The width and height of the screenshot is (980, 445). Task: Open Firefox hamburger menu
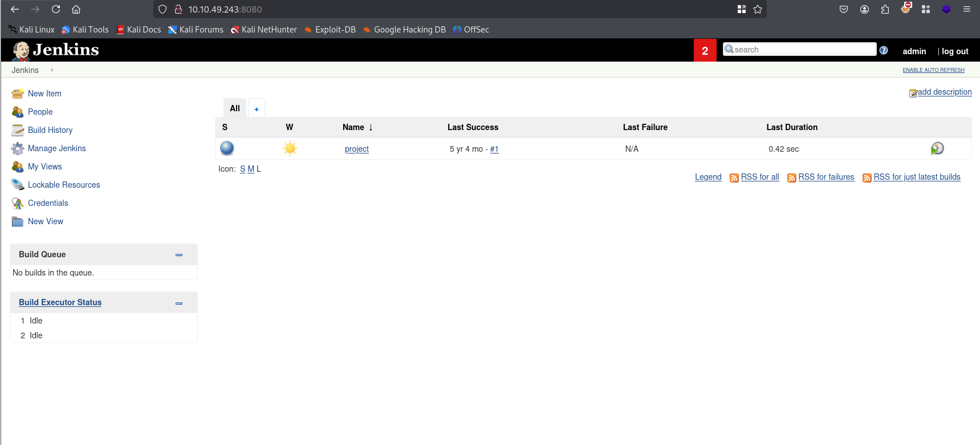coord(967,9)
